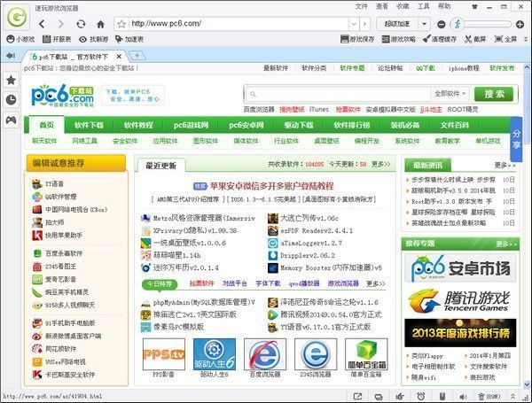Open the pc6 安卓市场 banner
The image size is (532, 403).
coord(460,267)
